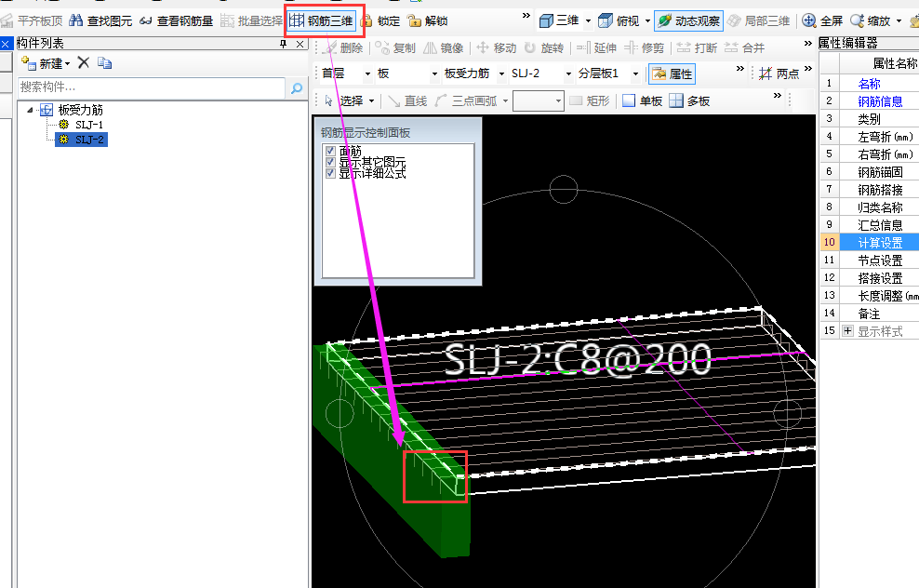Choose the 直线 line draw tool
The image size is (919, 588).
407,100
